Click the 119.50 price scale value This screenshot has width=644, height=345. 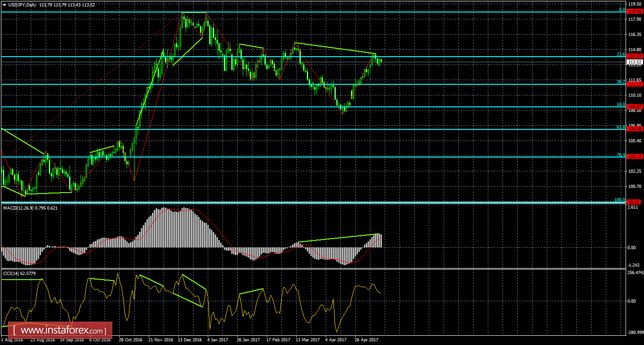(635, 4)
